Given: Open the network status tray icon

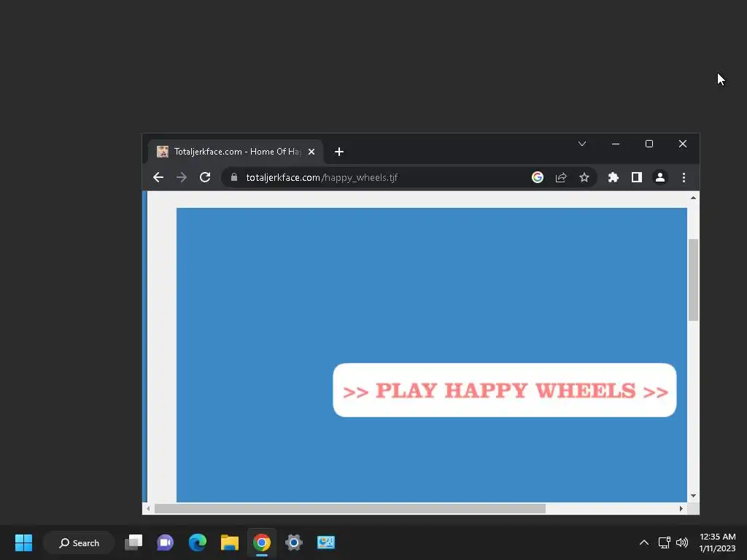Looking at the screenshot, I should [664, 542].
